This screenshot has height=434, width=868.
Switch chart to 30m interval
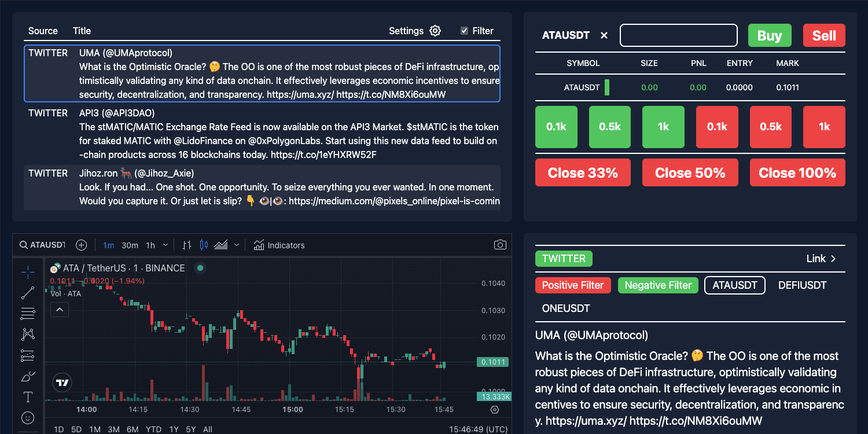pyautogui.click(x=130, y=245)
